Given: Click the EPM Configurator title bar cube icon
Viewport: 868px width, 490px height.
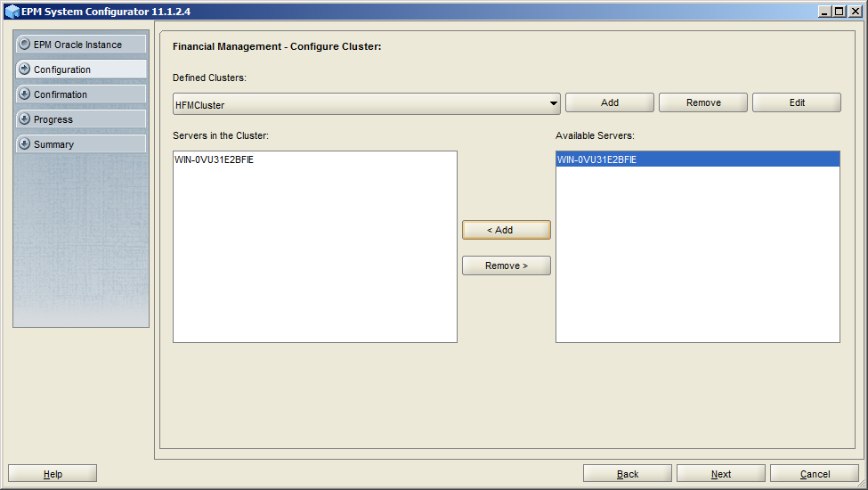Looking at the screenshot, I should (x=12, y=12).
